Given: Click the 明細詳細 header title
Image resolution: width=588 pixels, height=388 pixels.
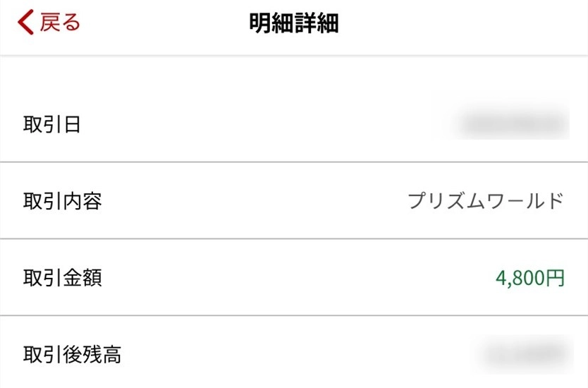Looking at the screenshot, I should [294, 23].
